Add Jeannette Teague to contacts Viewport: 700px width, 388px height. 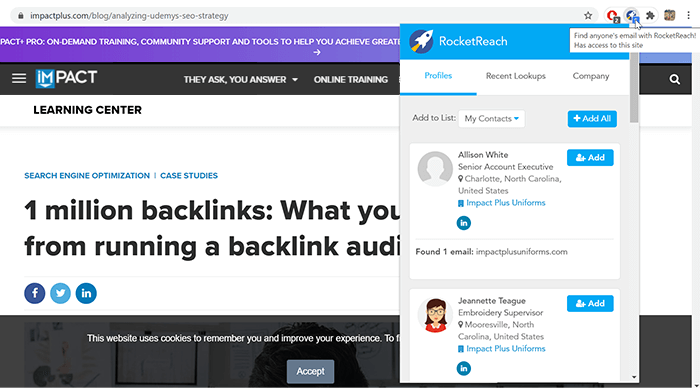tap(590, 304)
